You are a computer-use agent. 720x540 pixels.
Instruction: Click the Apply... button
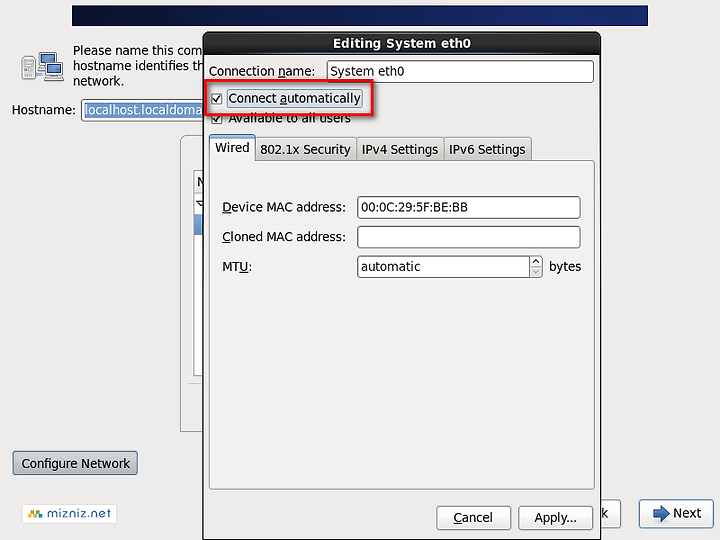click(x=555, y=518)
